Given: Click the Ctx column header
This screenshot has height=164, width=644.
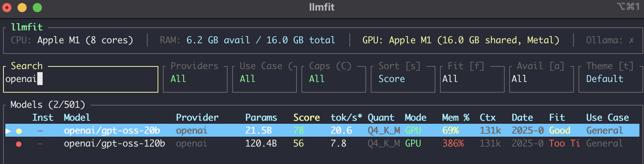Looking at the screenshot, I should [488, 118].
